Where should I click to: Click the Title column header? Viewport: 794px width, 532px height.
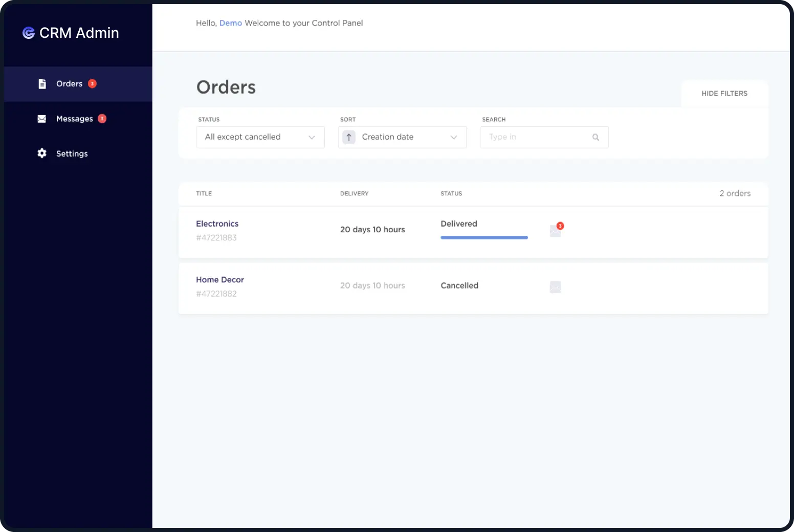coord(204,193)
